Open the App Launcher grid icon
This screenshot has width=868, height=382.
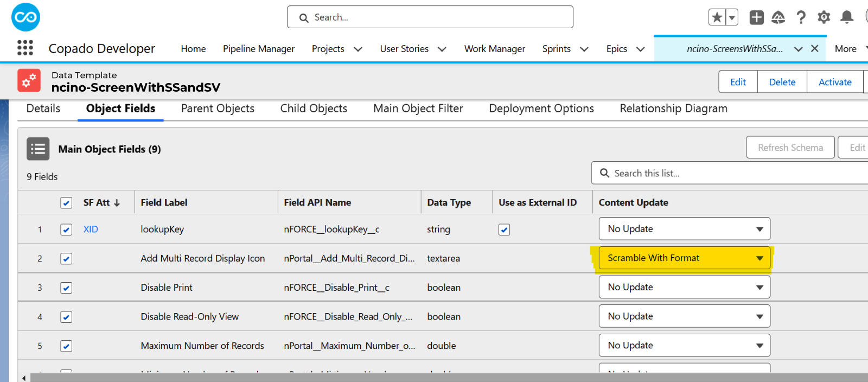pos(25,48)
